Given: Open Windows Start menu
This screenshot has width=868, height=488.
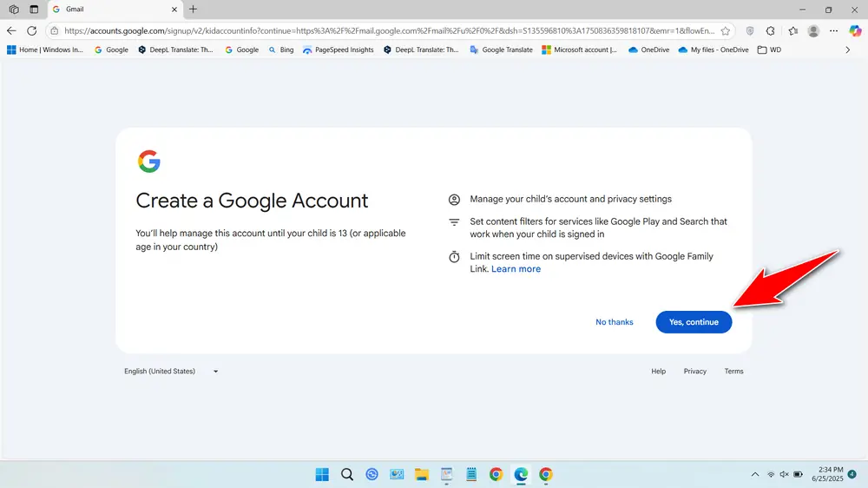Looking at the screenshot, I should click(x=322, y=475).
